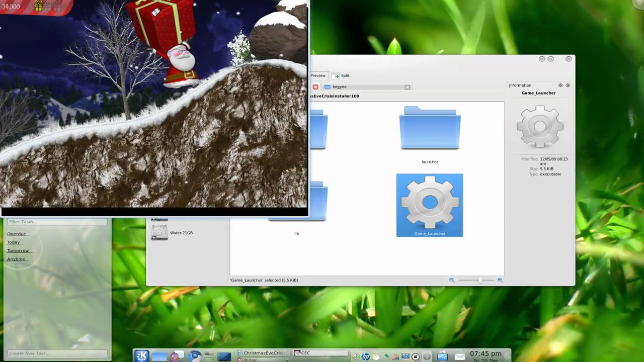Select the launcher folder
Image resolution: width=644 pixels, height=362 pixels.
[x=430, y=135]
